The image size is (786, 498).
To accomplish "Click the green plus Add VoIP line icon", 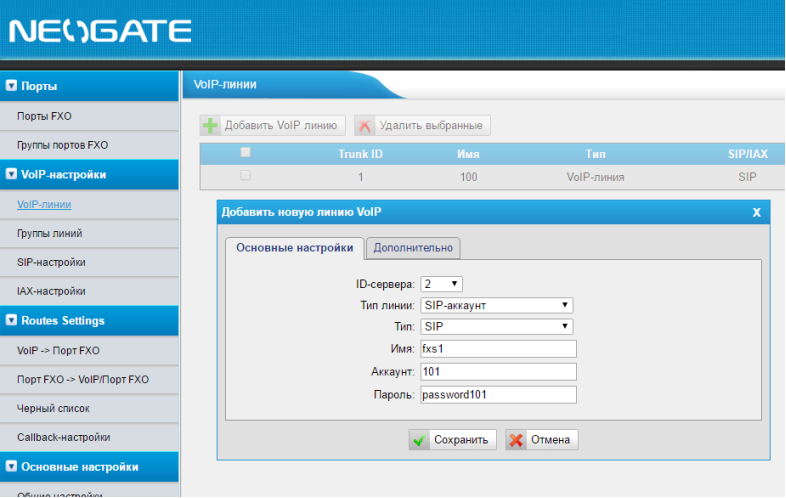I will [211, 126].
